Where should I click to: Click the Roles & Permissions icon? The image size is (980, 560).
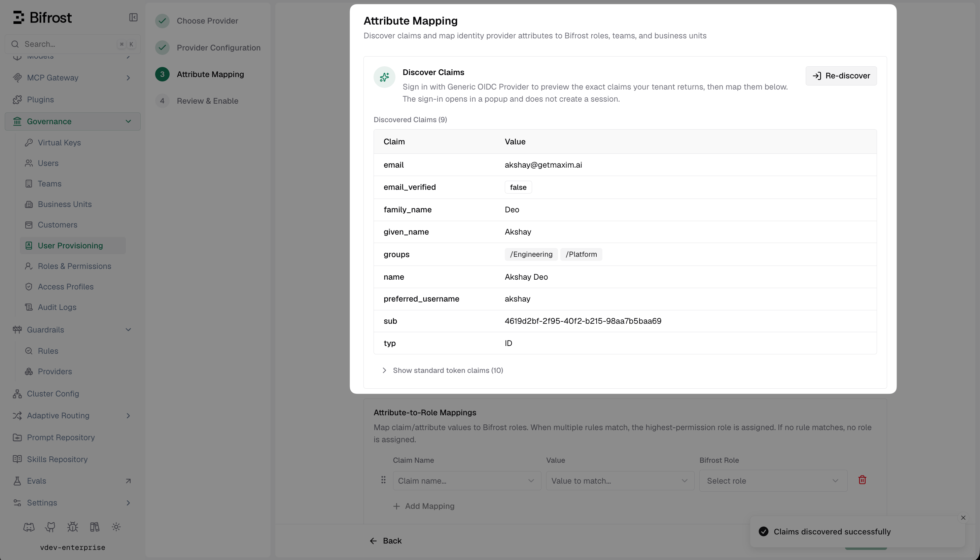29,266
